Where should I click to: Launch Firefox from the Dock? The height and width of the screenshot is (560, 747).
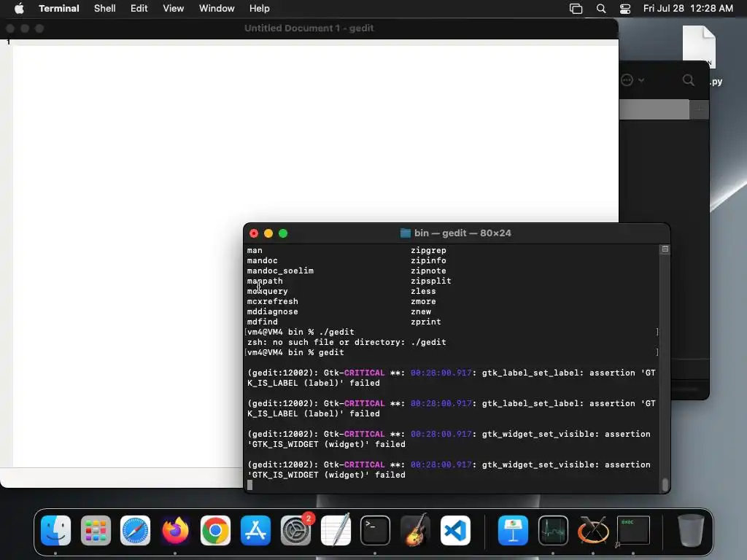[x=175, y=530]
